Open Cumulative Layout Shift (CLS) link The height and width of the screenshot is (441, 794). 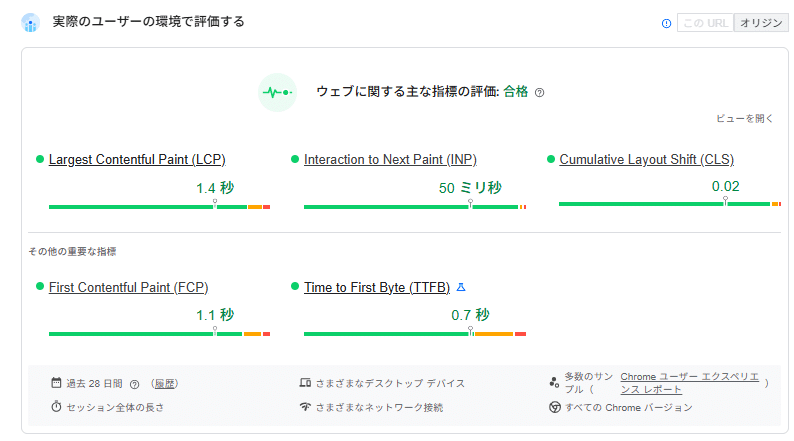(647, 159)
